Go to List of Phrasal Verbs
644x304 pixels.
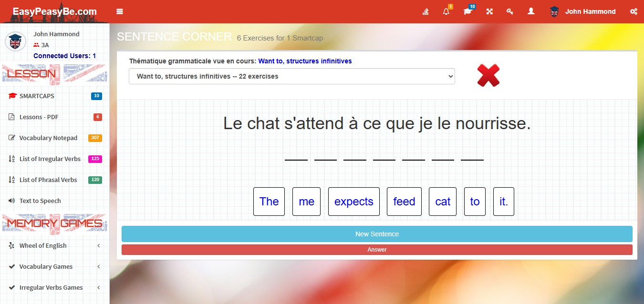tap(48, 180)
